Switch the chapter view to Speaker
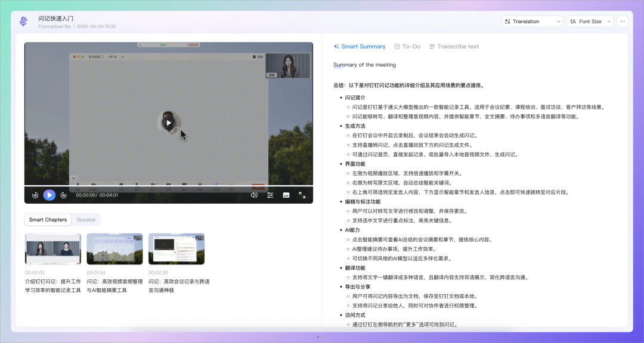 tap(86, 220)
